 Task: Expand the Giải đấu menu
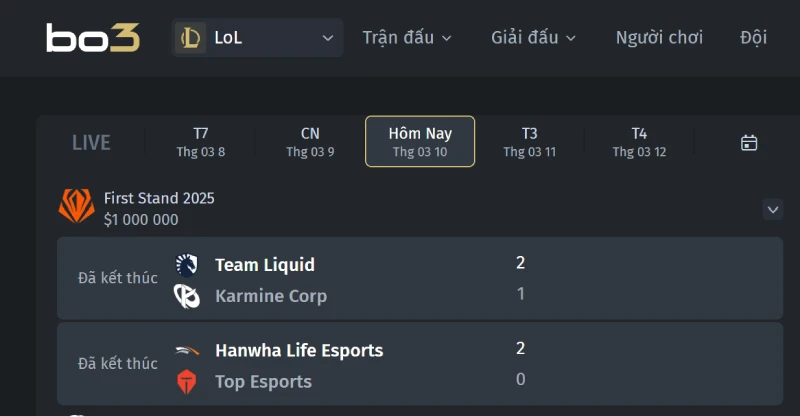point(533,38)
